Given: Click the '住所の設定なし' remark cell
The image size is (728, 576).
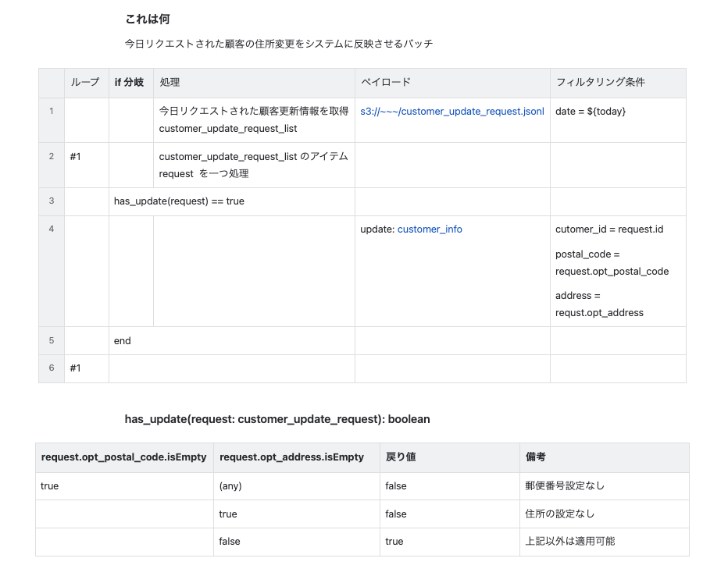Looking at the screenshot, I should (x=605, y=514).
